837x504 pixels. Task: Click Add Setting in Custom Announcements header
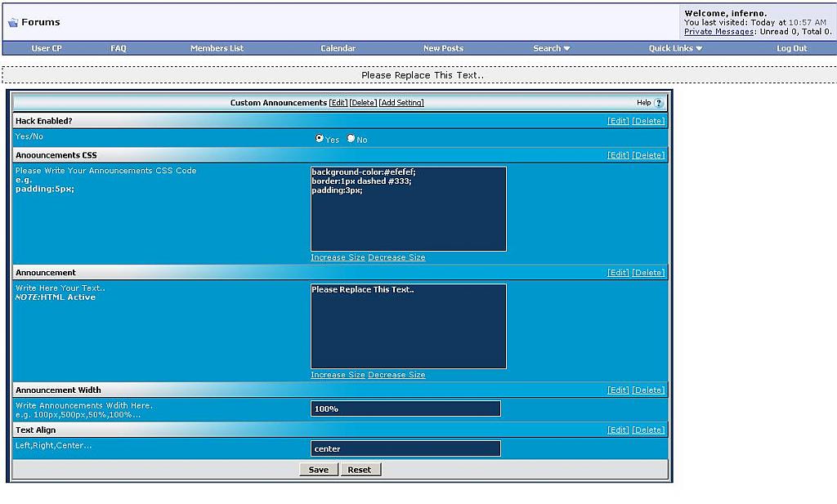tap(401, 103)
